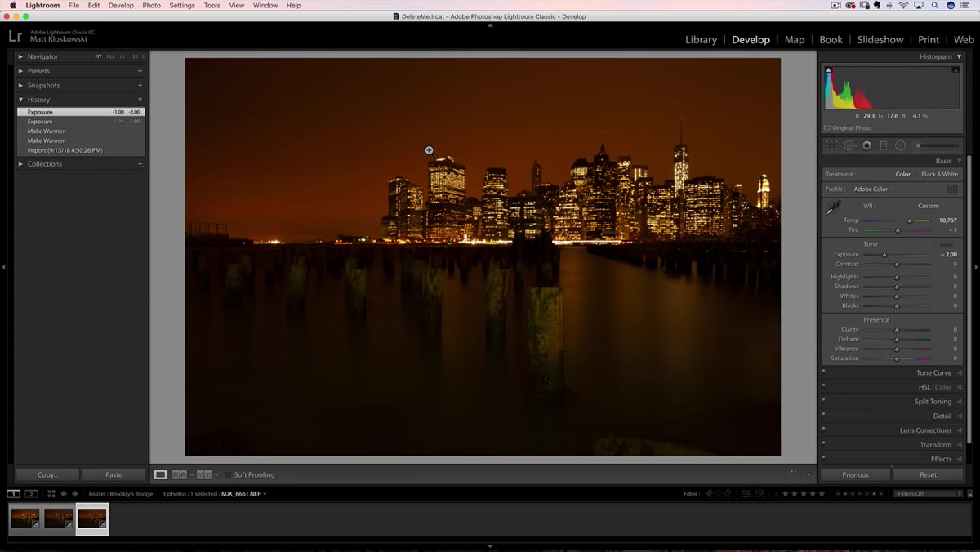Select the Import history state
This screenshot has width=980, height=552.
(x=80, y=150)
